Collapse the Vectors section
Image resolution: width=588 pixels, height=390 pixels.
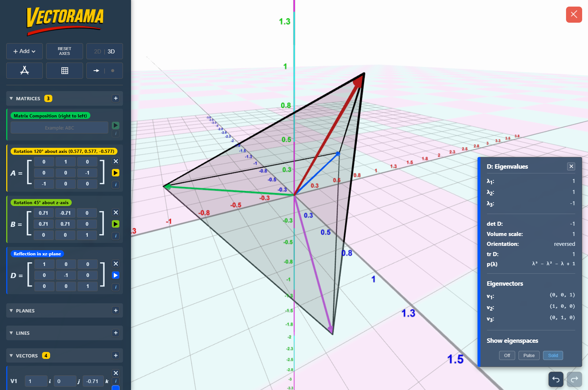tap(11, 356)
